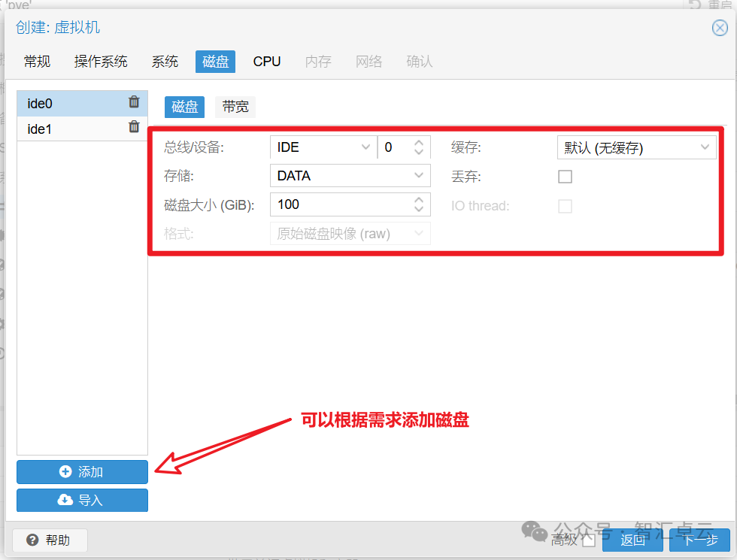Screen dimensions: 737x560
Task: Toggle the 高级 advanced options checkbox
Action: click(588, 540)
